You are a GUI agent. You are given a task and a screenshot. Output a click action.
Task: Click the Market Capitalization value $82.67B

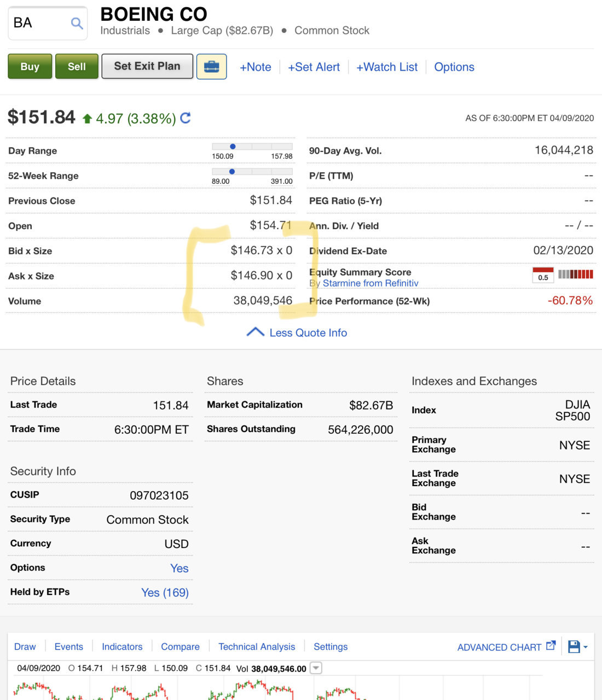(x=371, y=405)
